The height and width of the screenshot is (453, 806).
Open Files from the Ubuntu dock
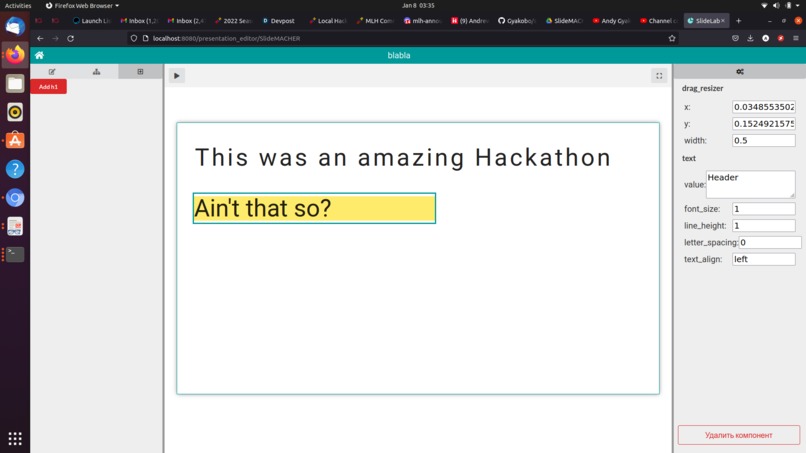[15, 83]
